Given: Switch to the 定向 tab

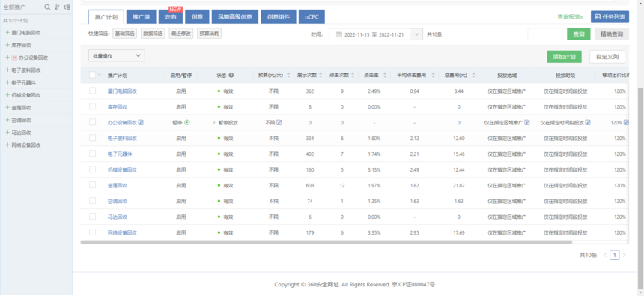Looking at the screenshot, I should click(171, 17).
